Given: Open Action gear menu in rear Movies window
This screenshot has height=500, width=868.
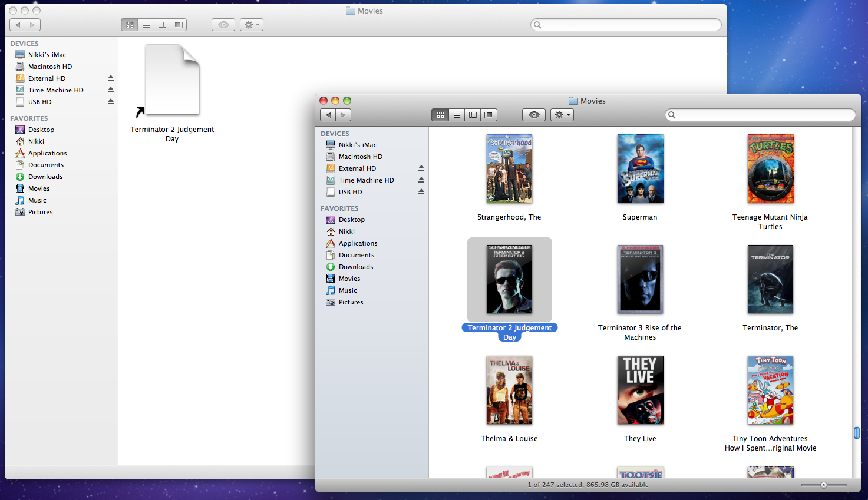Looking at the screenshot, I should click(252, 25).
